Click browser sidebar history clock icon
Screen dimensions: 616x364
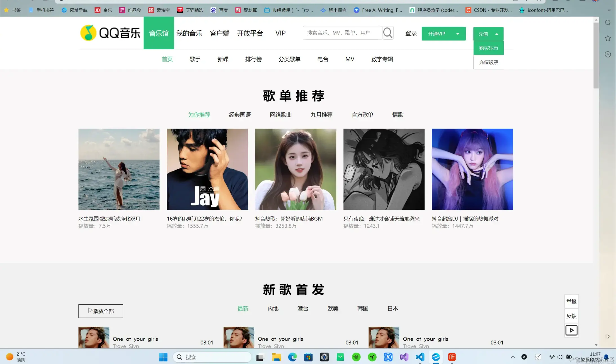pyautogui.click(x=608, y=54)
